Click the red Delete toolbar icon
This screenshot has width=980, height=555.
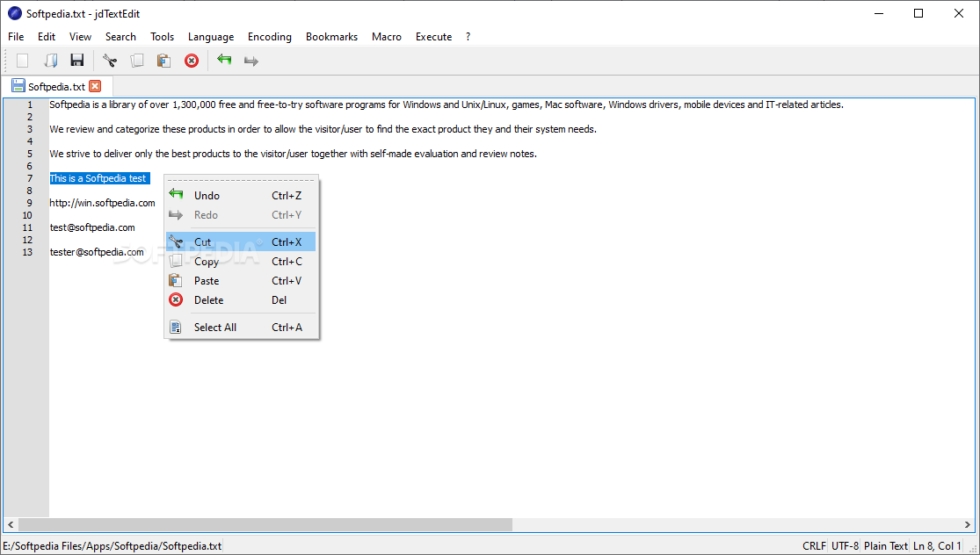point(192,61)
